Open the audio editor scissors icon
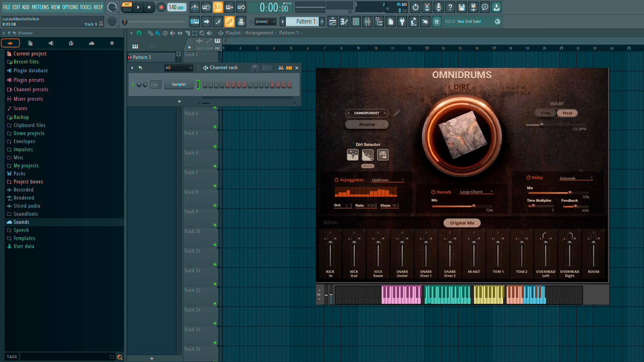644x362 pixels. tap(427, 7)
